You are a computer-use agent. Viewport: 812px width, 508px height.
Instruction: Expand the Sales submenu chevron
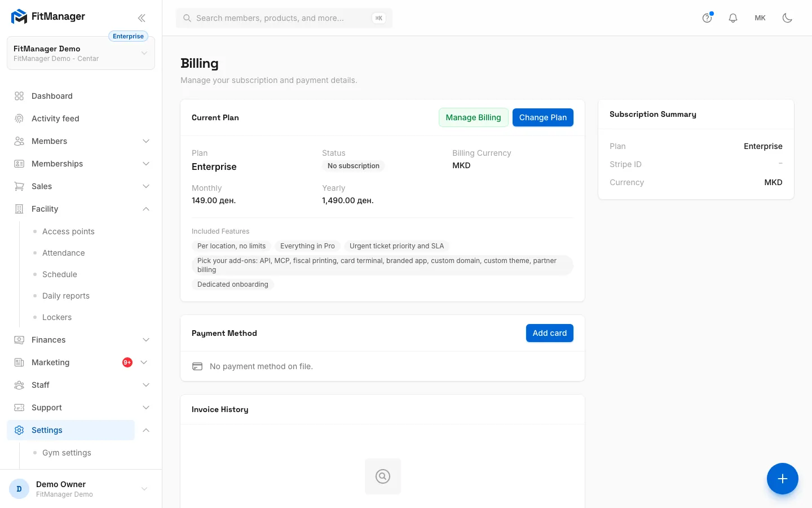pyautogui.click(x=146, y=186)
